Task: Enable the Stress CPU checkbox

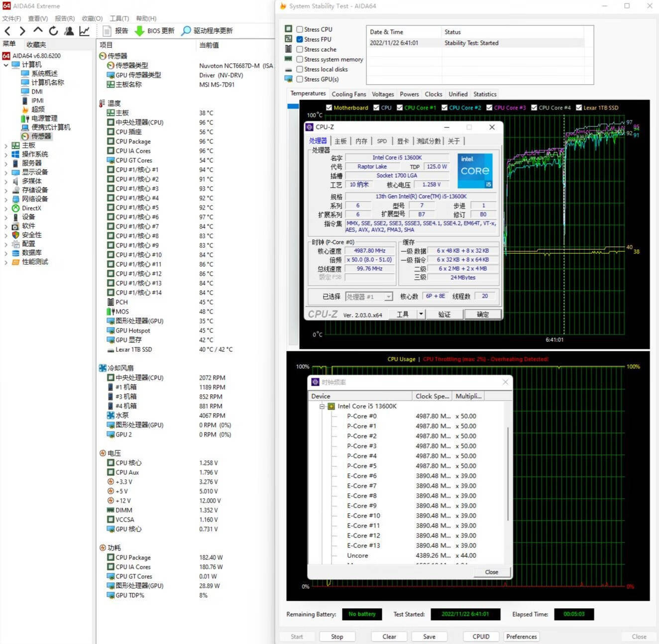Action: click(x=300, y=29)
